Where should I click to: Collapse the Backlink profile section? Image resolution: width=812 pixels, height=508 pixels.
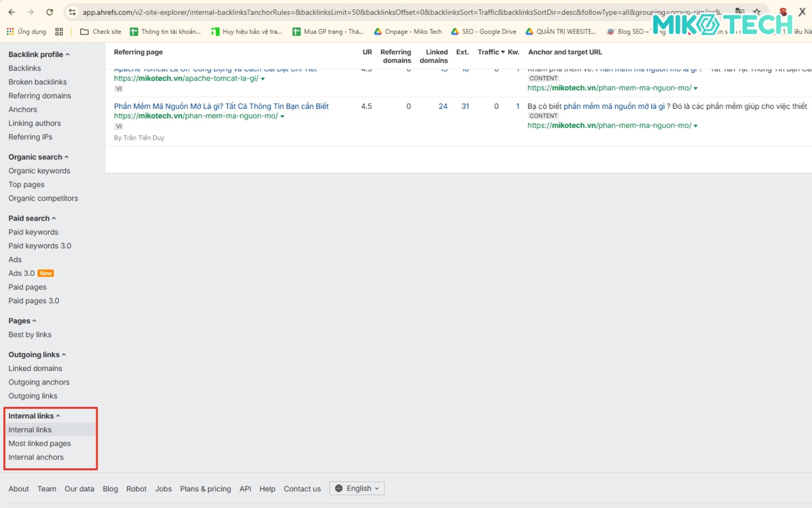(x=68, y=55)
